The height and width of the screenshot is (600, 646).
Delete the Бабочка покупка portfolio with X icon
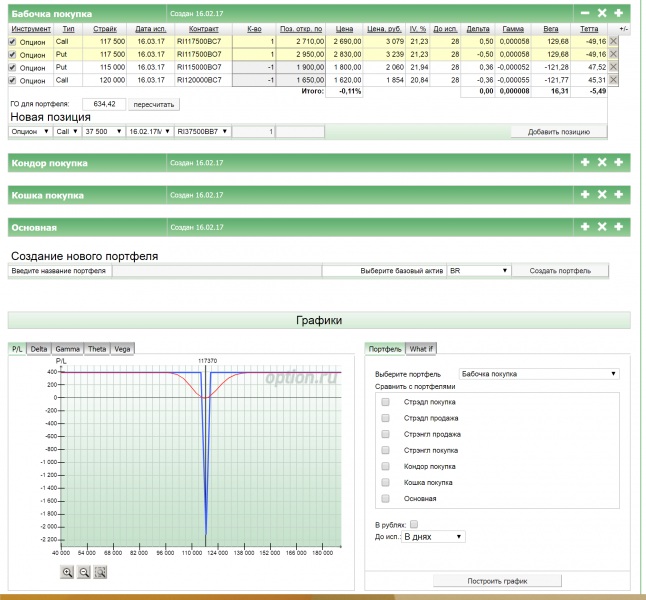pos(602,14)
